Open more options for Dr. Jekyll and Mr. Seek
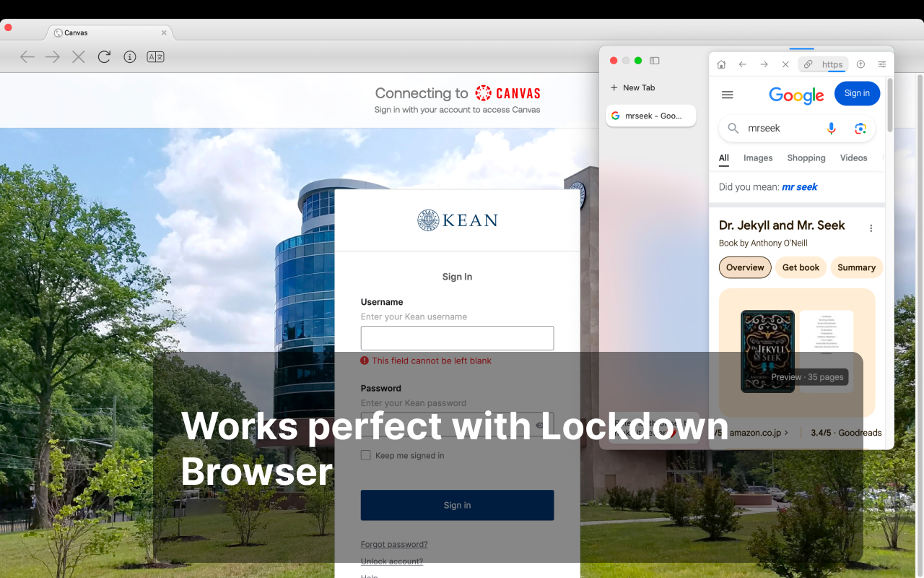 point(871,228)
